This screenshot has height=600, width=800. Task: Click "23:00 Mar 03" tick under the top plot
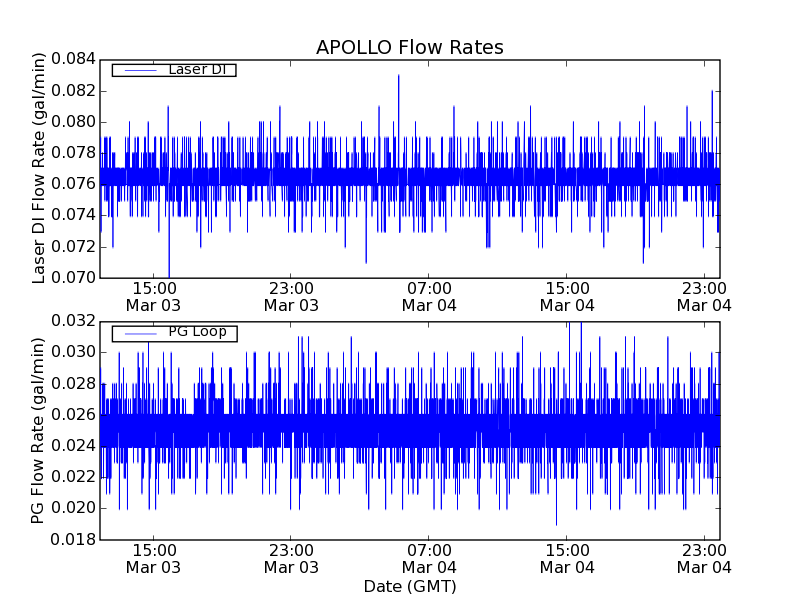point(291,296)
